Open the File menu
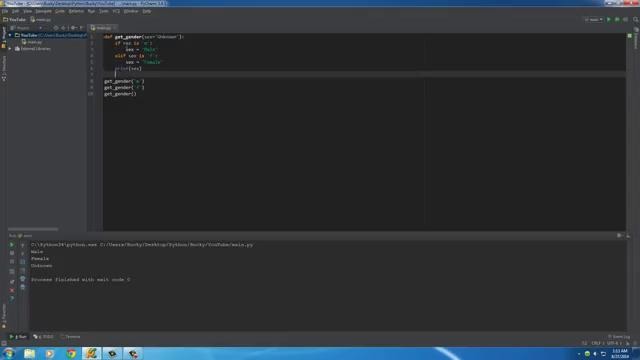This screenshot has height=360, width=640. [5, 11]
